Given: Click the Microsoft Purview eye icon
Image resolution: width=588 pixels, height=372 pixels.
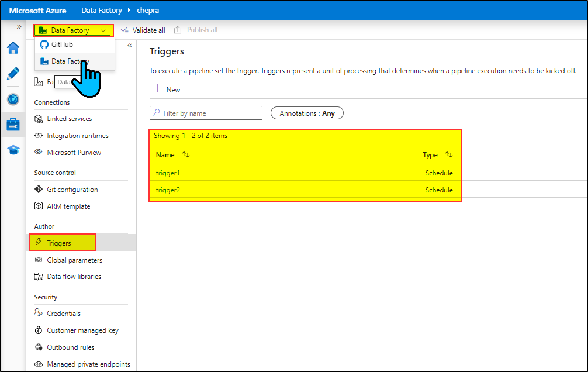Looking at the screenshot, I should pyautogui.click(x=38, y=152).
